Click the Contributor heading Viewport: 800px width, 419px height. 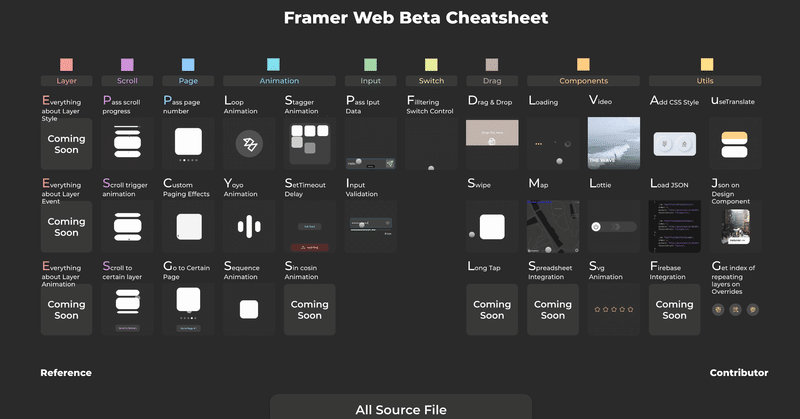tap(739, 373)
